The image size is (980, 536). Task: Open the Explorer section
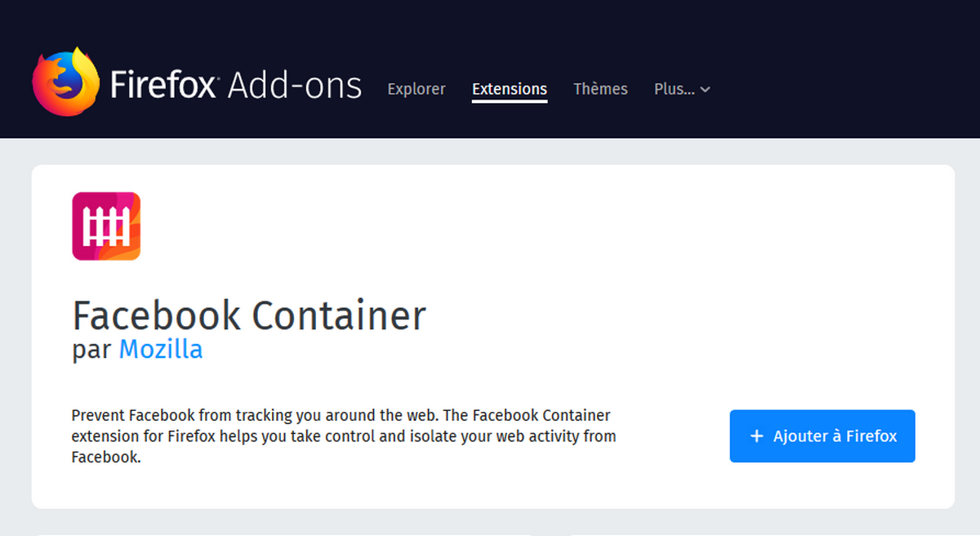pos(416,89)
